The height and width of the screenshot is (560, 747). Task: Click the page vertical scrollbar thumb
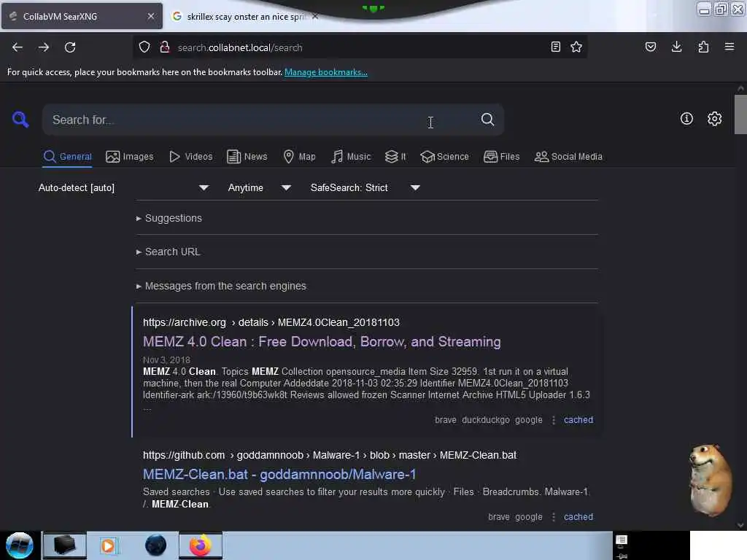(x=740, y=114)
